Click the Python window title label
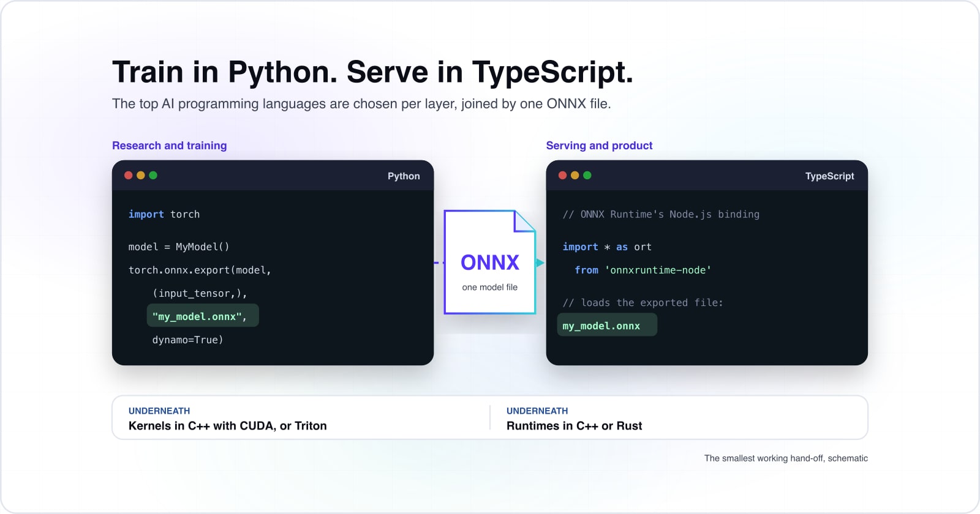Screen dimensions: 980x514 tap(404, 176)
